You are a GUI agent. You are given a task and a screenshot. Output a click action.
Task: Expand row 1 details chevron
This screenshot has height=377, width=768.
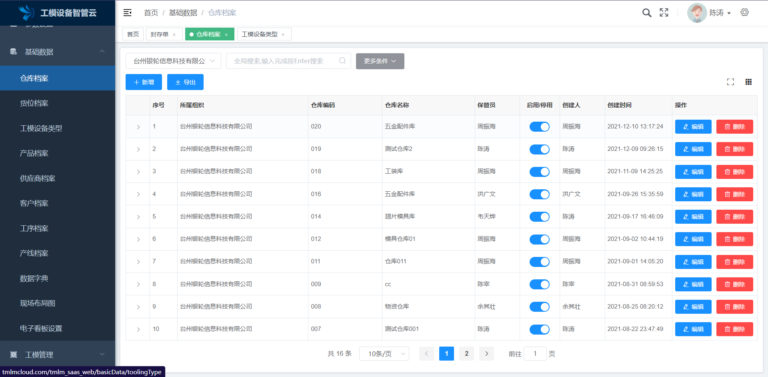click(138, 127)
